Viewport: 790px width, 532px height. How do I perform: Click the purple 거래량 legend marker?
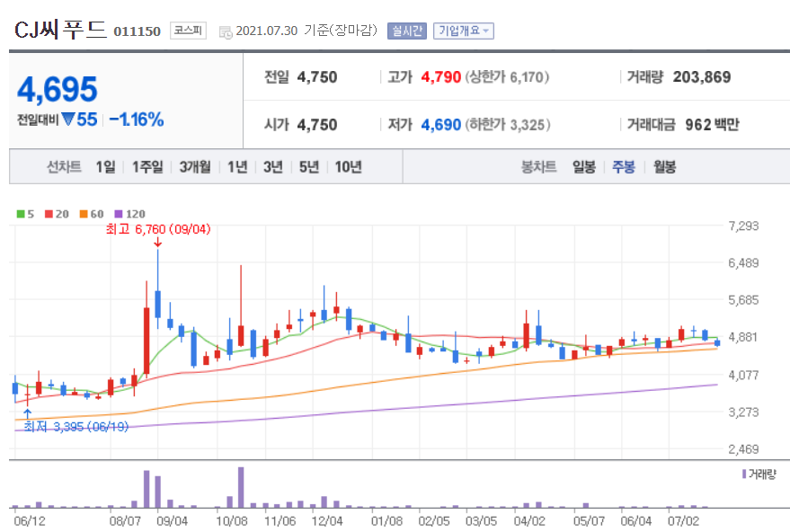[x=744, y=474]
